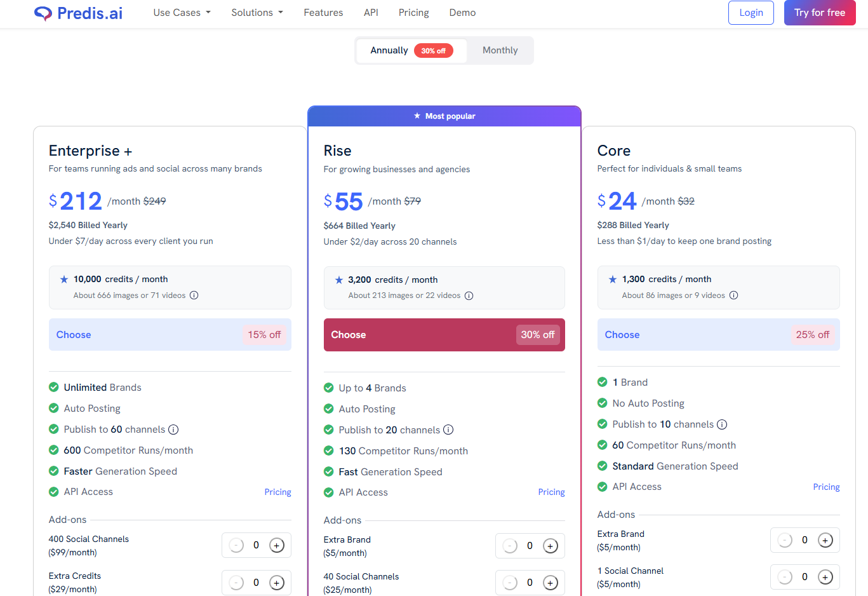Open API Pricing link in Core card
868x596 pixels.
click(x=827, y=487)
